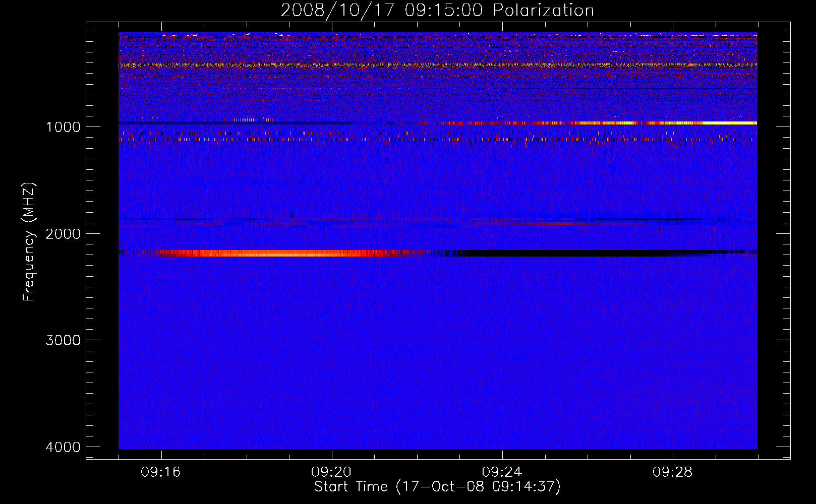Click the 'Frequency (MHZ)' axis label

[29, 242]
